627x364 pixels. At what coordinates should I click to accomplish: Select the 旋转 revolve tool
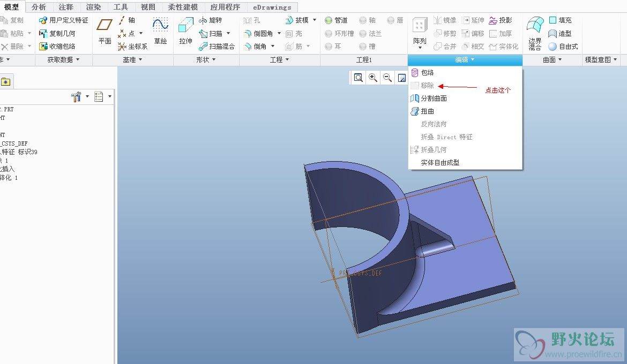pyautogui.click(x=210, y=20)
